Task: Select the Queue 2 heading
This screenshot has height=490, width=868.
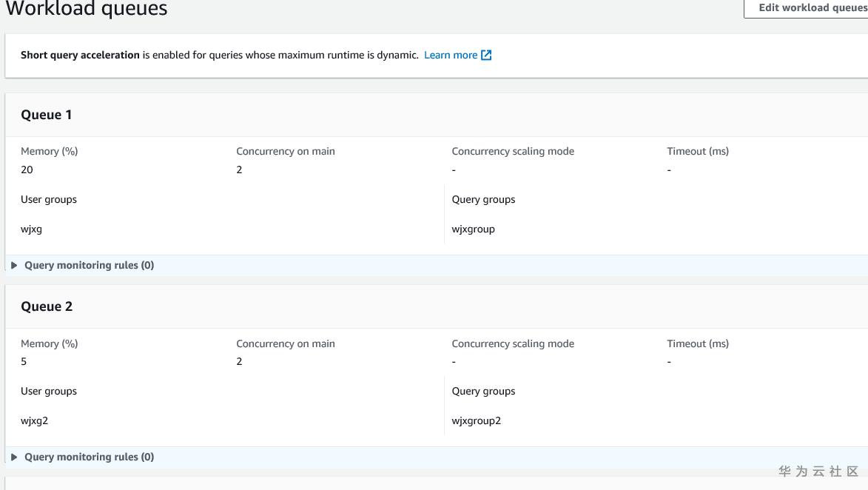Action: [x=47, y=306]
